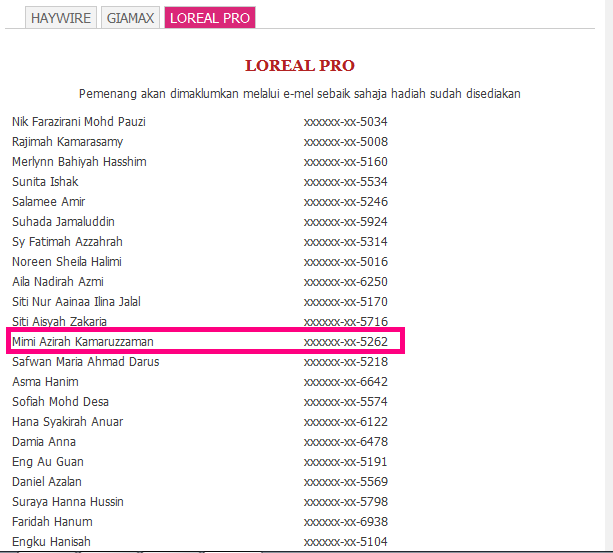The height and width of the screenshot is (553, 613).
Task: Select Safwan Maria Ahmad Darus name
Action: 85,362
